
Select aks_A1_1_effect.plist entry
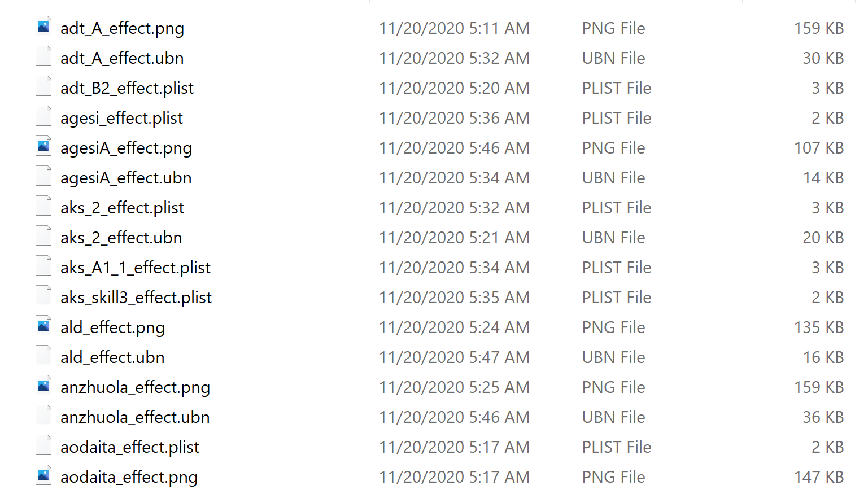[136, 268]
